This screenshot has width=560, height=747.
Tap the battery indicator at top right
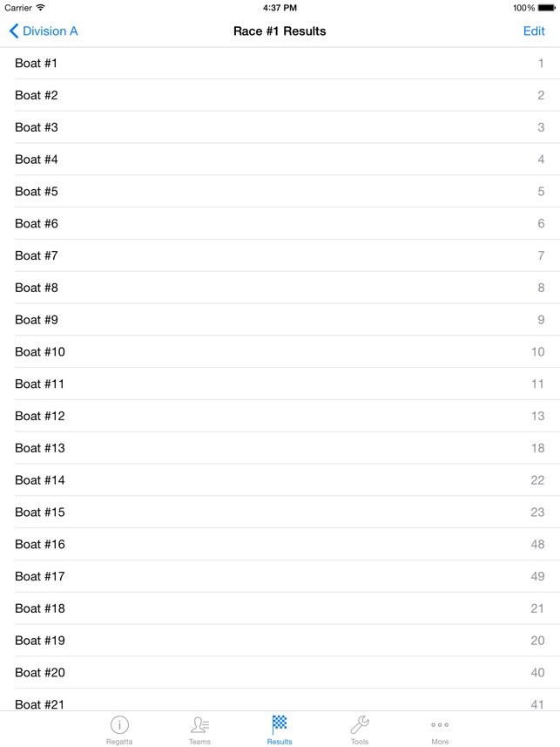click(x=544, y=7)
